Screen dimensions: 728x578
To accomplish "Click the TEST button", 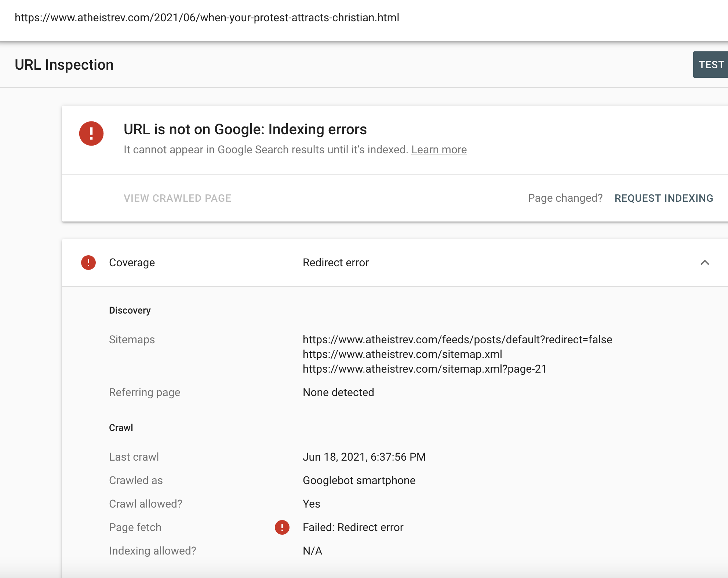I will (711, 65).
